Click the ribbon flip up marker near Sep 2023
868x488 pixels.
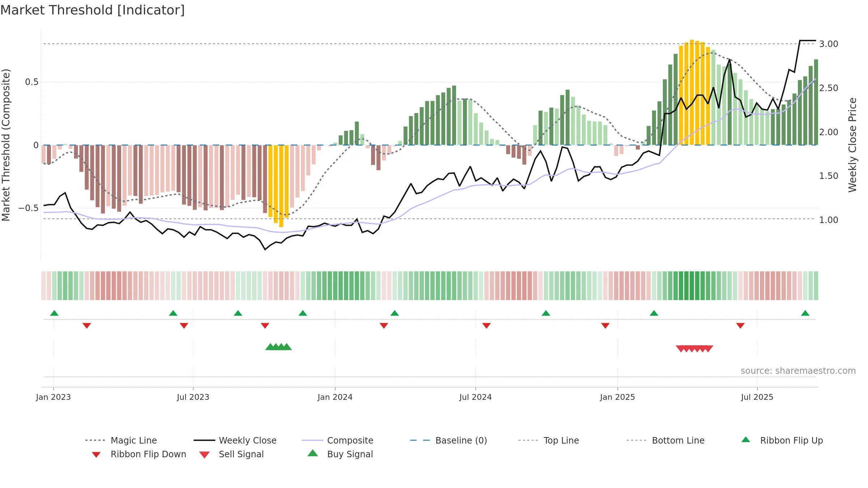click(x=238, y=313)
